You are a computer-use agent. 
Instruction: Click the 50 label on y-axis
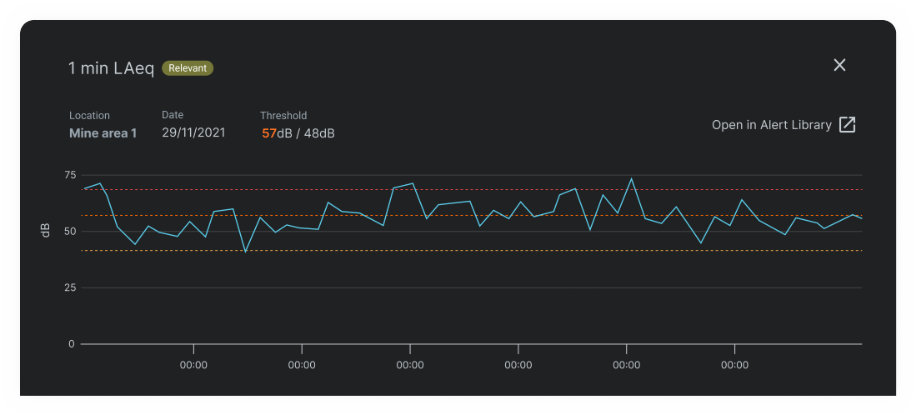[x=69, y=231]
